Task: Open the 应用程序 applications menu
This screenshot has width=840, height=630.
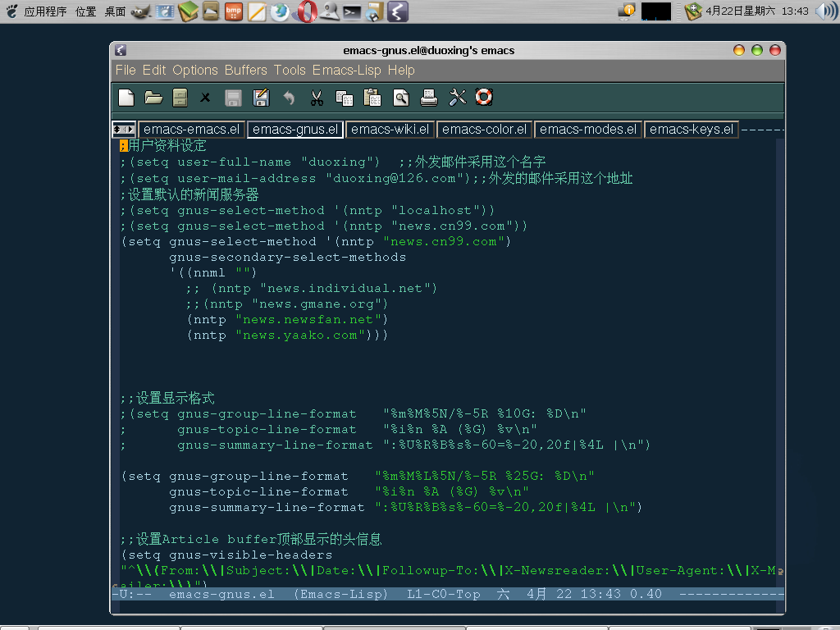Action: point(45,11)
